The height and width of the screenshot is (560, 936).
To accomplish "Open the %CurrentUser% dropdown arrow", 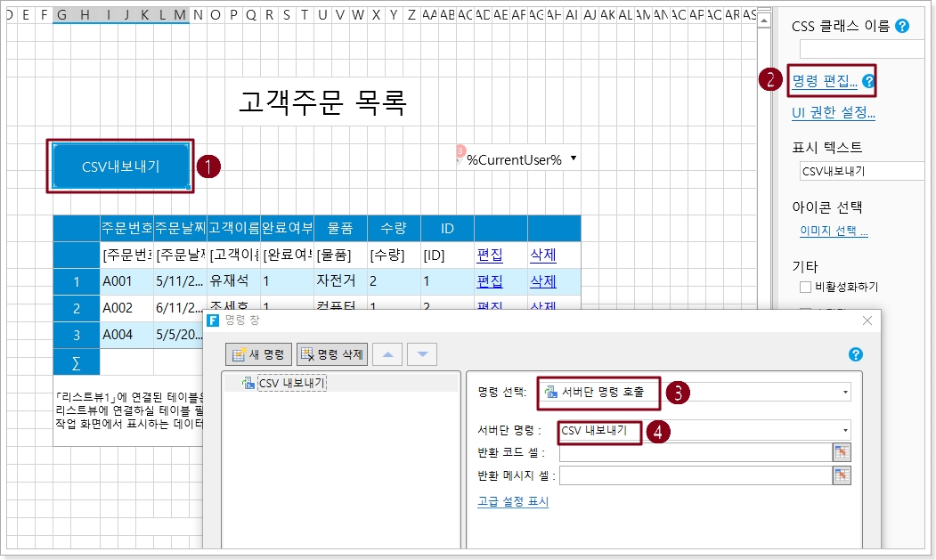I will (x=573, y=158).
